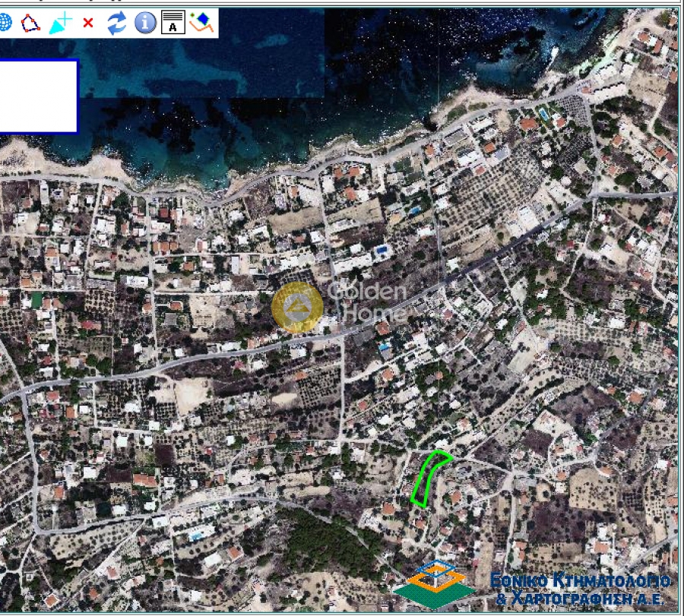Image resolution: width=684 pixels, height=616 pixels.
Task: Click the north tip of the green parcel outline
Action: [x=439, y=452]
